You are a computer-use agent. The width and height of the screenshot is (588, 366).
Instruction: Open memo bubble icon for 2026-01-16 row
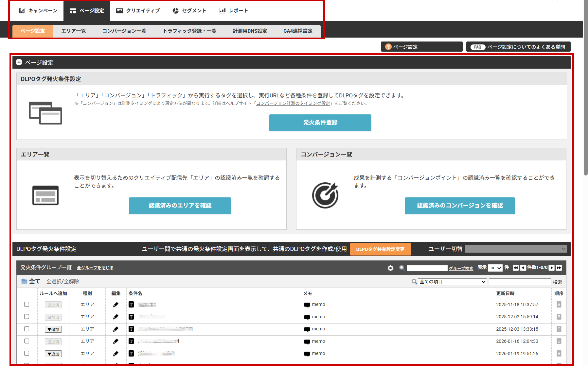tap(307, 342)
